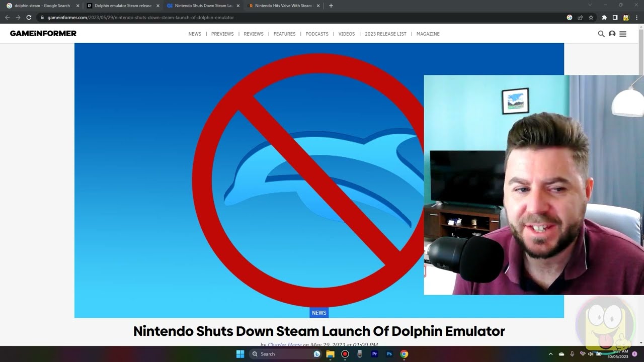Close the Dolphin emulator Steam release tab

[158, 6]
